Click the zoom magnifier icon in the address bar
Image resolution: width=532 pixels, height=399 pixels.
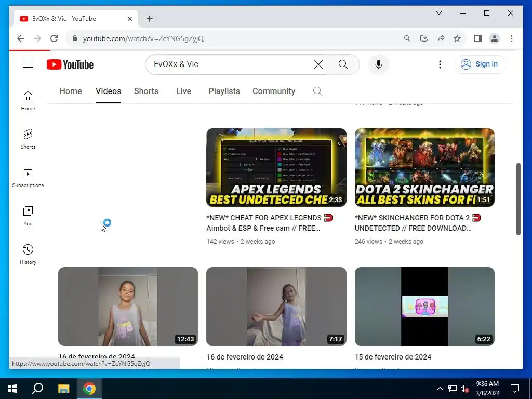[x=407, y=38]
